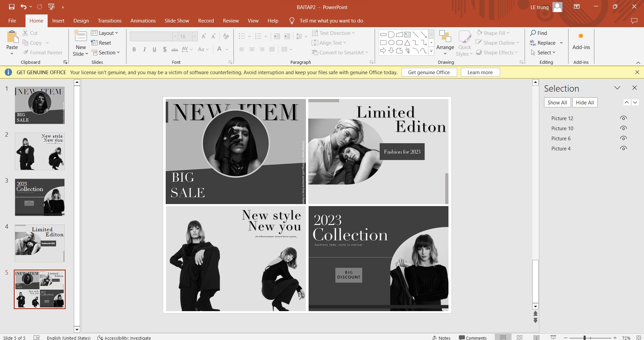
Task: Switch to Slide Sorter view
Action: pyautogui.click(x=520, y=338)
